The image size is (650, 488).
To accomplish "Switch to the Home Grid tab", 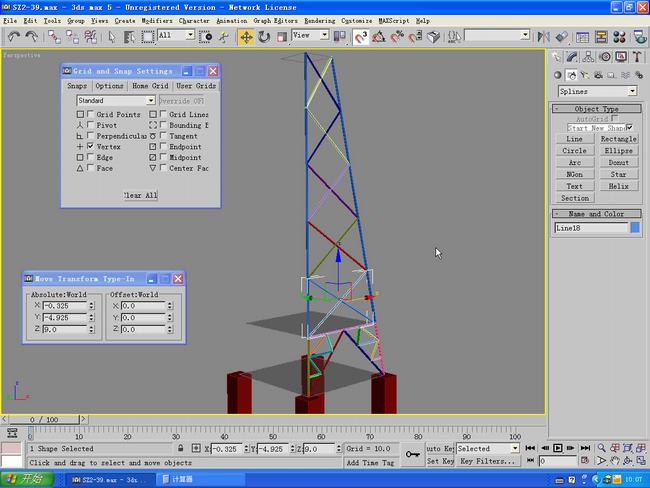I will click(x=150, y=86).
